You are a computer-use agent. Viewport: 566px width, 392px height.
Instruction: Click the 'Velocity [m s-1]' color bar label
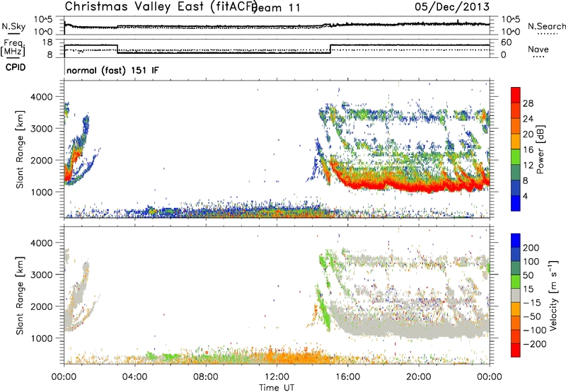pyautogui.click(x=553, y=296)
